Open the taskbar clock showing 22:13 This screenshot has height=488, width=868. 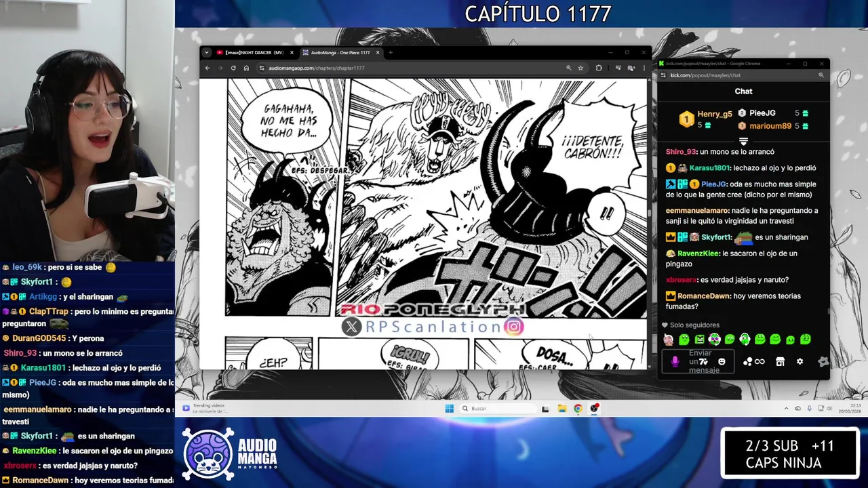(848, 408)
